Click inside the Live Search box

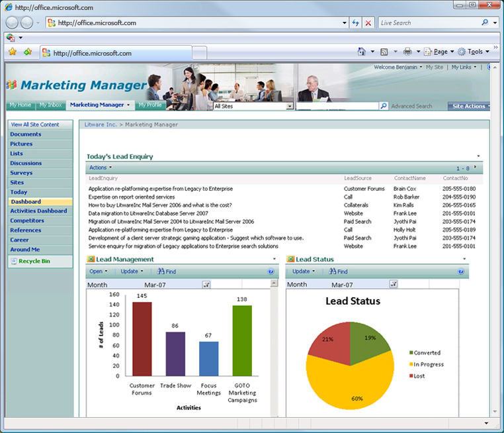[429, 23]
